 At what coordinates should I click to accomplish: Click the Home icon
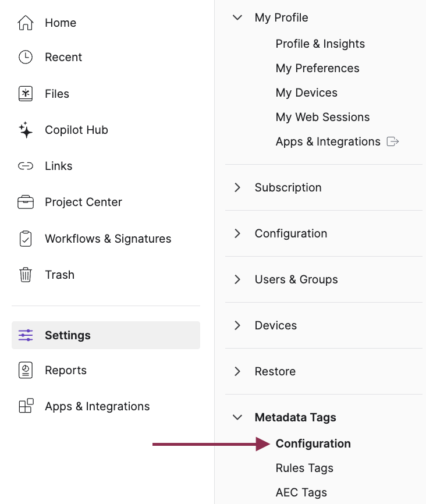[x=26, y=23]
